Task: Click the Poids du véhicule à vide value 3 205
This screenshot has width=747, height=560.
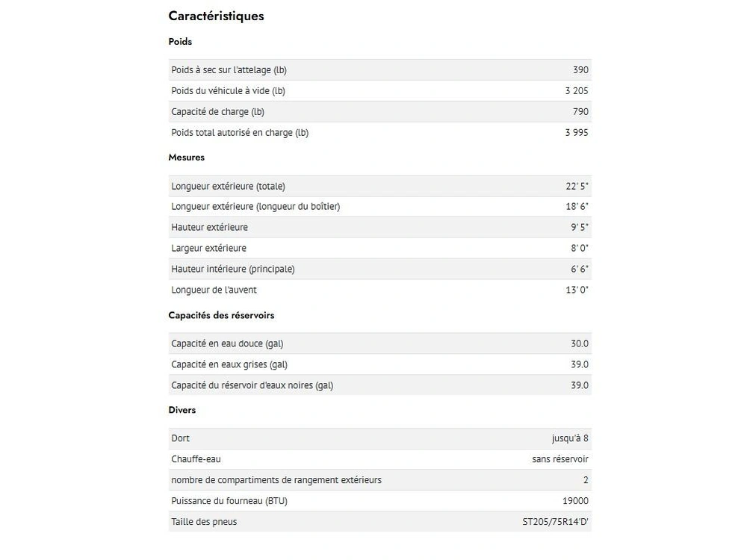Action: tap(577, 91)
